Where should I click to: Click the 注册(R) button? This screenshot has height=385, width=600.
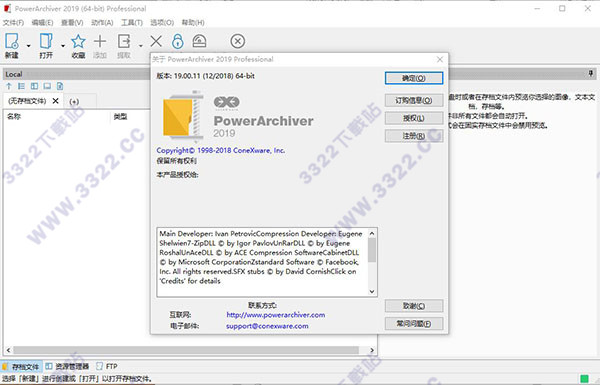coord(414,135)
